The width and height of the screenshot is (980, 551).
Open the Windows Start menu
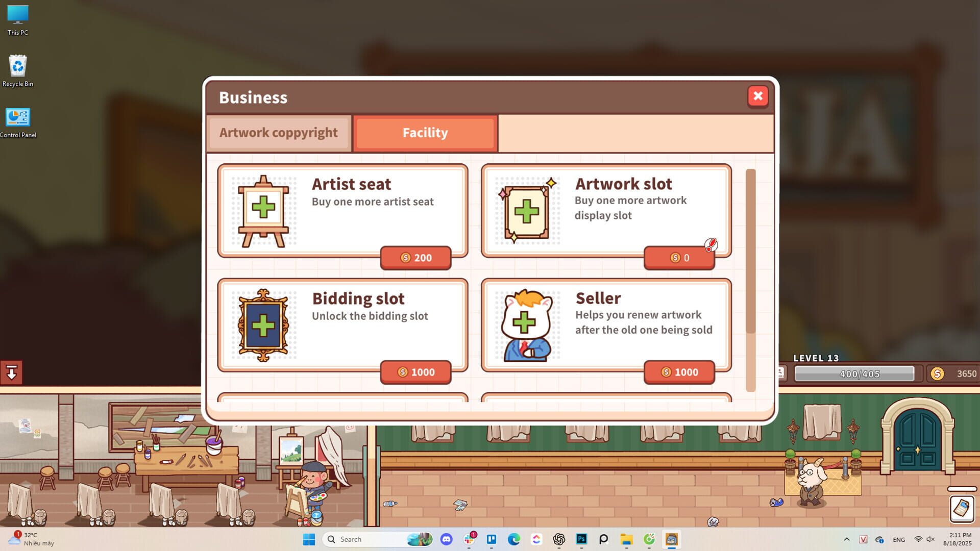pos(309,539)
